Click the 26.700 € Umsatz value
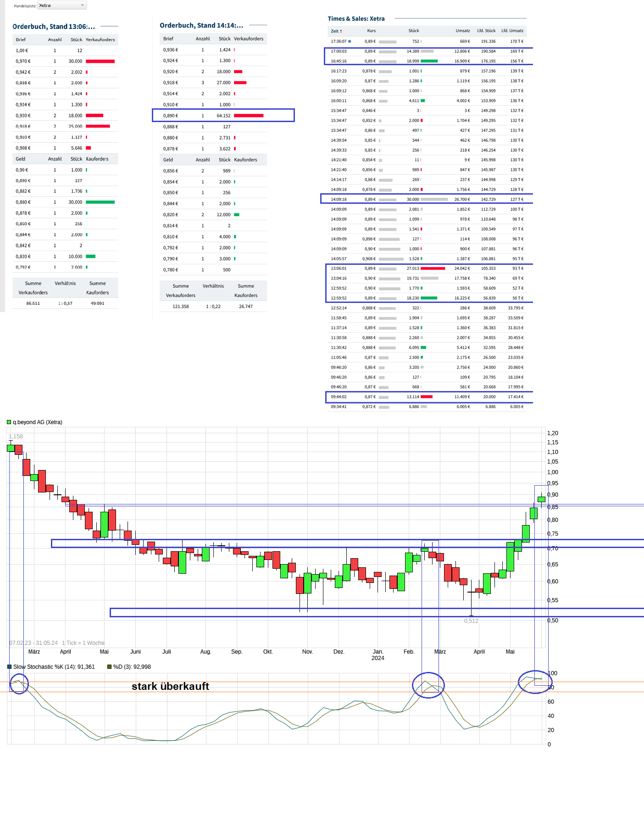 point(462,200)
